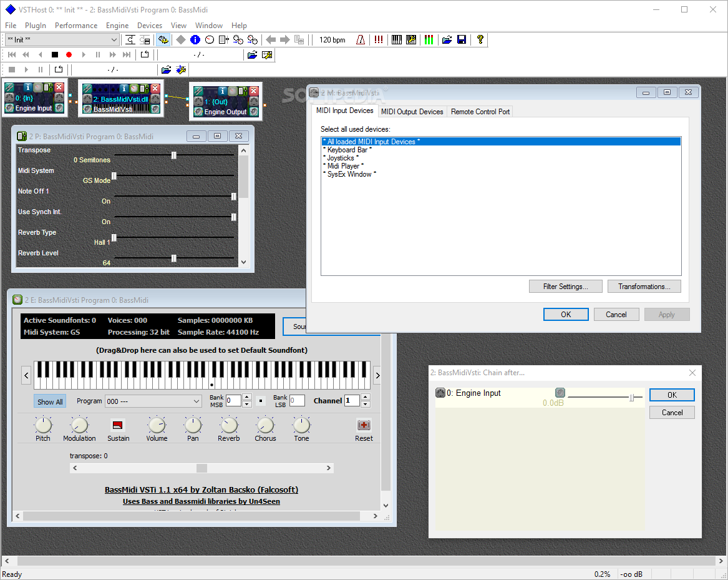Click parameter window scroll-down arrow

click(243, 262)
